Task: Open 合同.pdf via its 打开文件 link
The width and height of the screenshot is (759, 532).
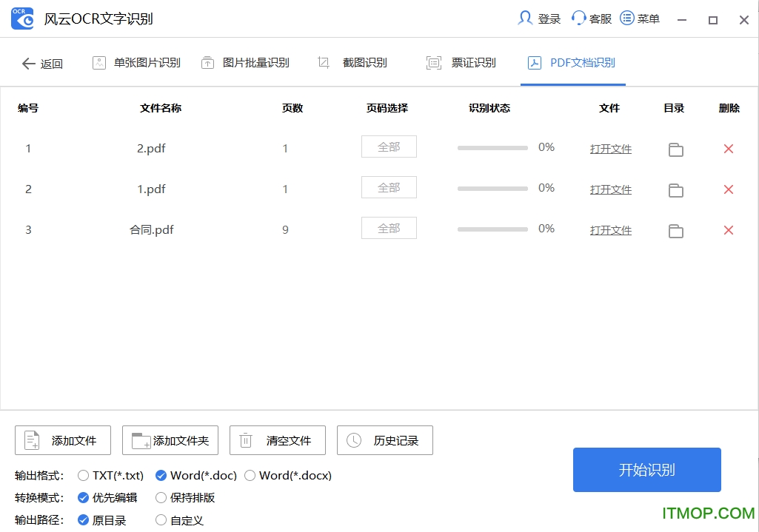Action: (x=610, y=230)
